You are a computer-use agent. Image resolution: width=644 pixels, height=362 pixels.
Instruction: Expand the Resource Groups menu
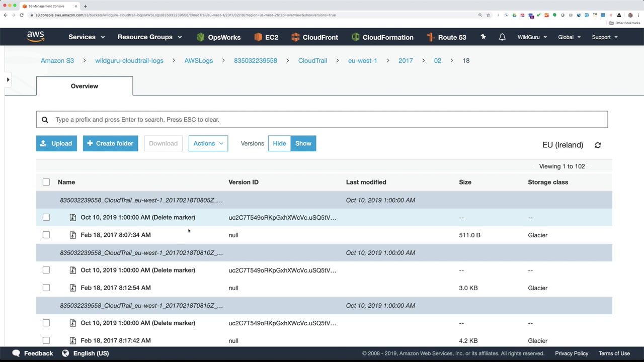click(x=149, y=37)
